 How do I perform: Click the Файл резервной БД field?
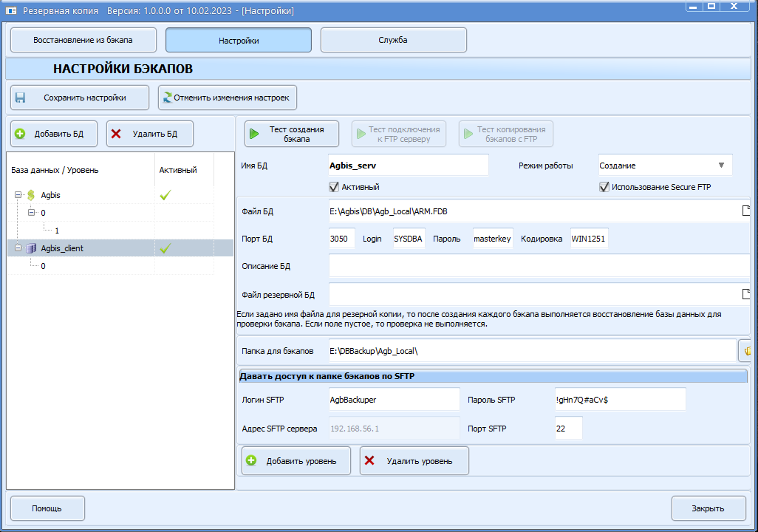pos(534,294)
